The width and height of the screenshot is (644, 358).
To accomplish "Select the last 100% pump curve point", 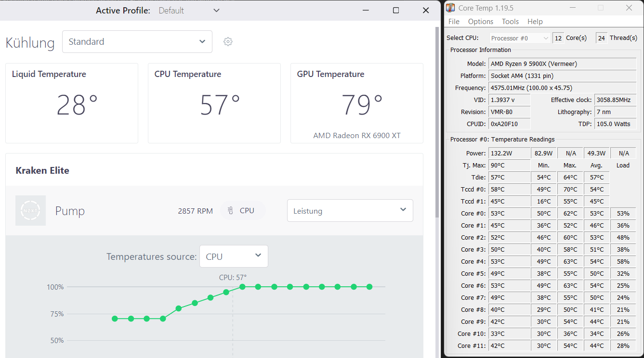I will point(369,287).
